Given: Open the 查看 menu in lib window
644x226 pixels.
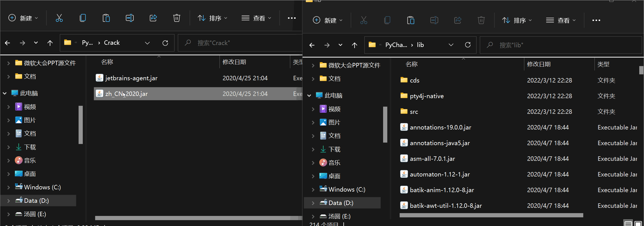Looking at the screenshot, I should (561, 20).
